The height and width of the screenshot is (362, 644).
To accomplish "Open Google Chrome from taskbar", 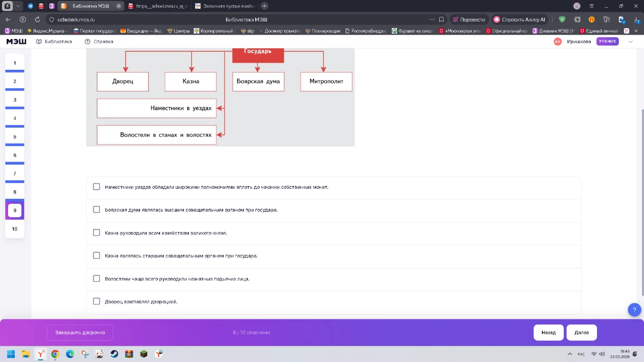I will click(55, 354).
